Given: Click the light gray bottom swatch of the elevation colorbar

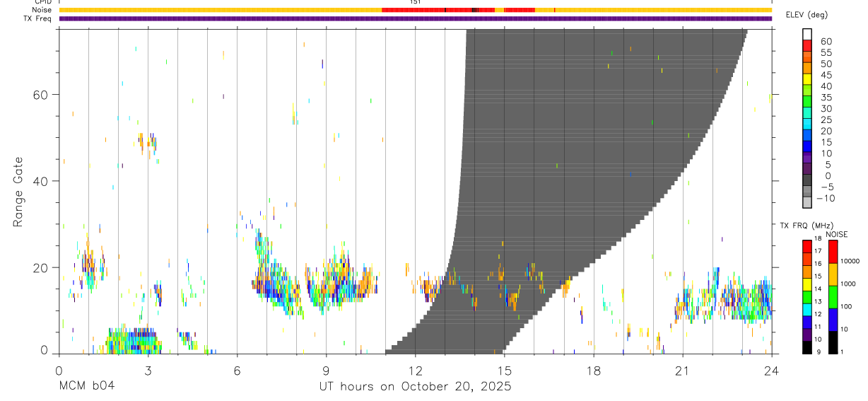Looking at the screenshot, I should click(807, 202).
